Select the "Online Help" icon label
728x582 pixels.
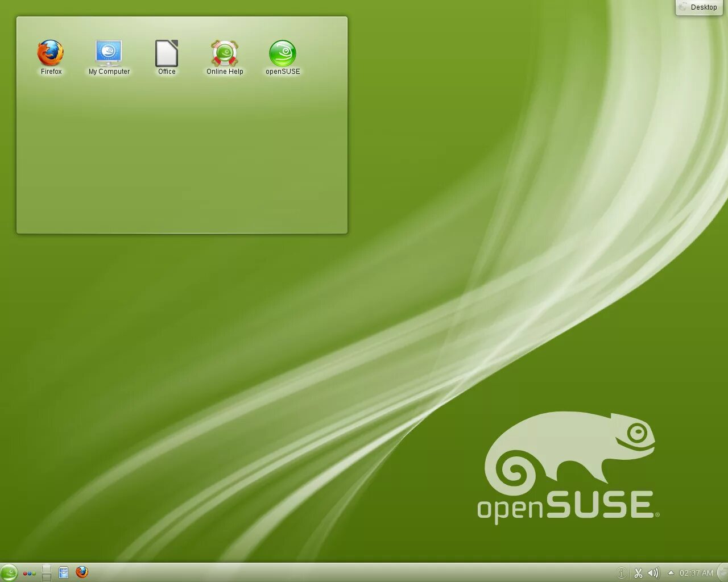point(225,72)
